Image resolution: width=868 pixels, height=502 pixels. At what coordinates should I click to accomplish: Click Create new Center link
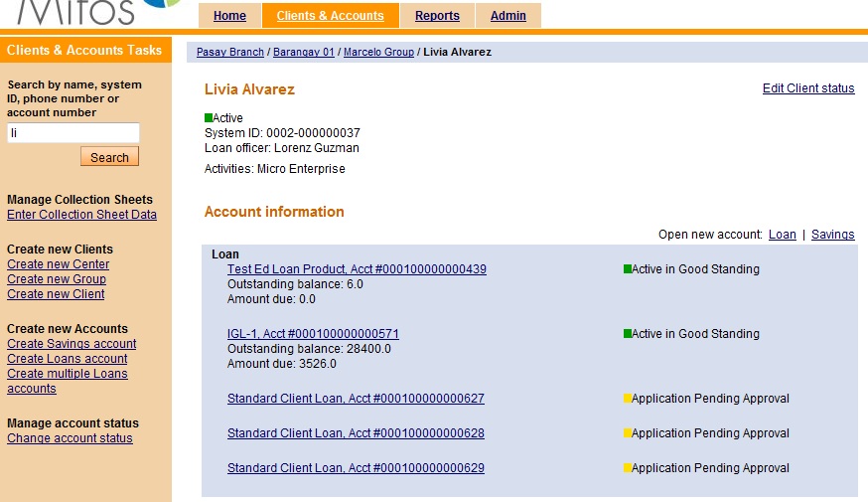click(x=58, y=264)
